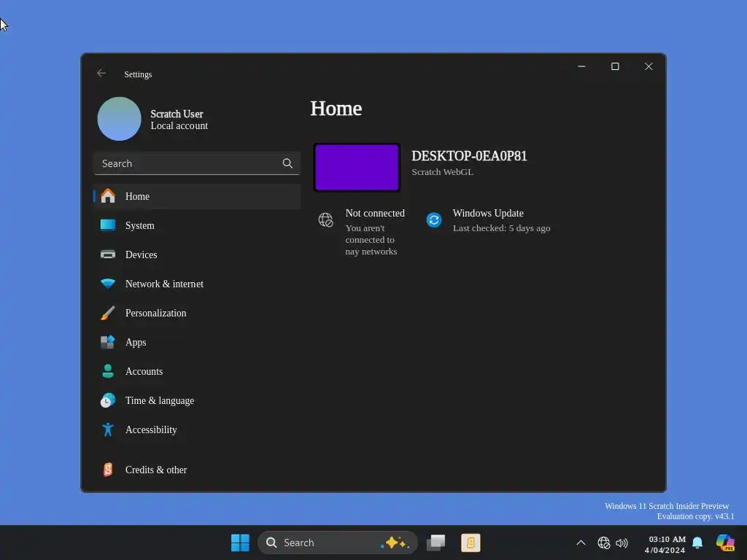Click the taskbar Search box
Image resolution: width=747 pixels, height=560 pixels.
coord(338,542)
